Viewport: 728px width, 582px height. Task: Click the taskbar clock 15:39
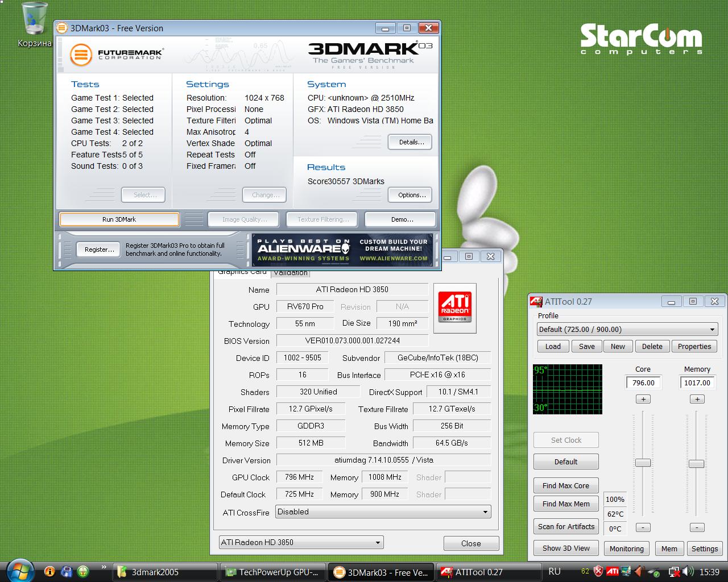click(709, 572)
